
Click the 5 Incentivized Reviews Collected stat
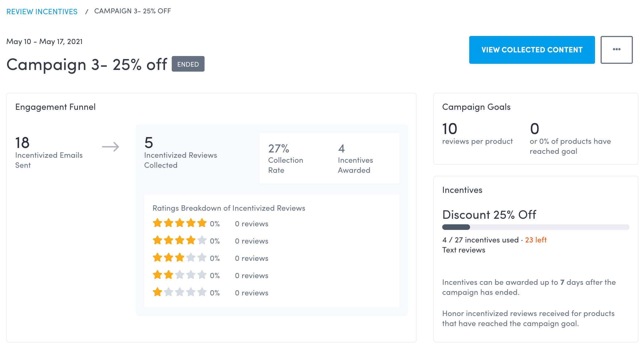click(x=180, y=152)
